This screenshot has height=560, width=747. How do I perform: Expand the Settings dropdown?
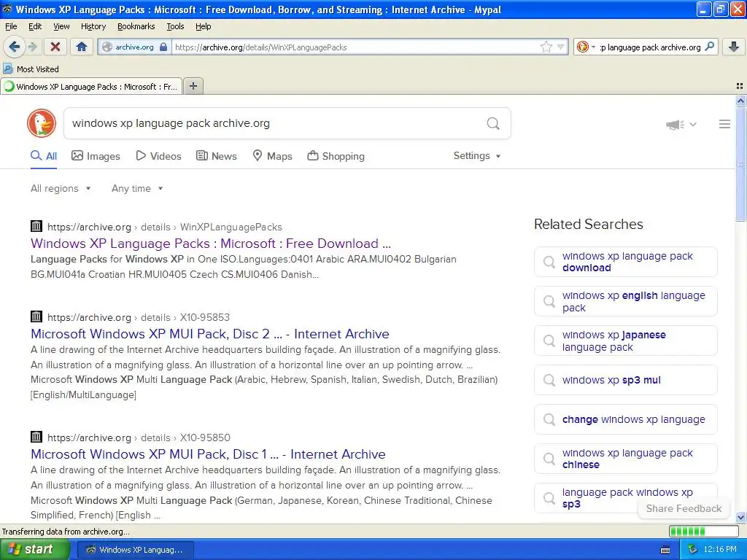tap(477, 156)
